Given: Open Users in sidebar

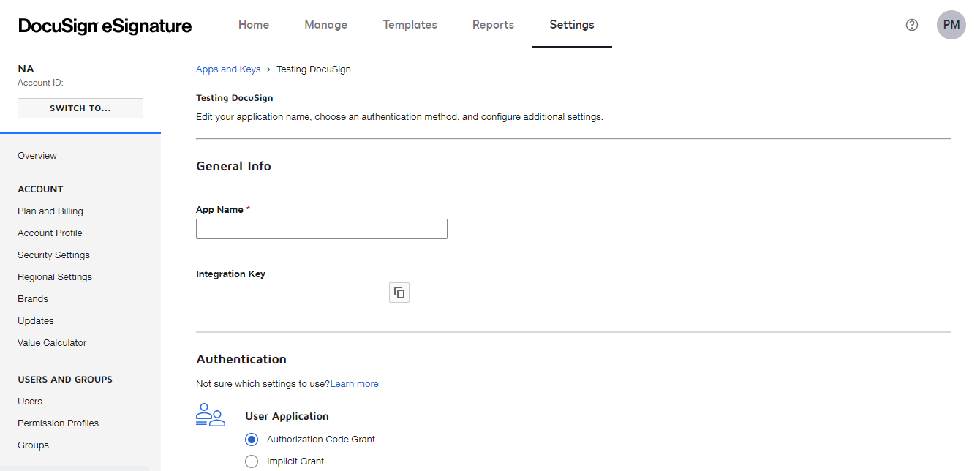Looking at the screenshot, I should tap(30, 402).
